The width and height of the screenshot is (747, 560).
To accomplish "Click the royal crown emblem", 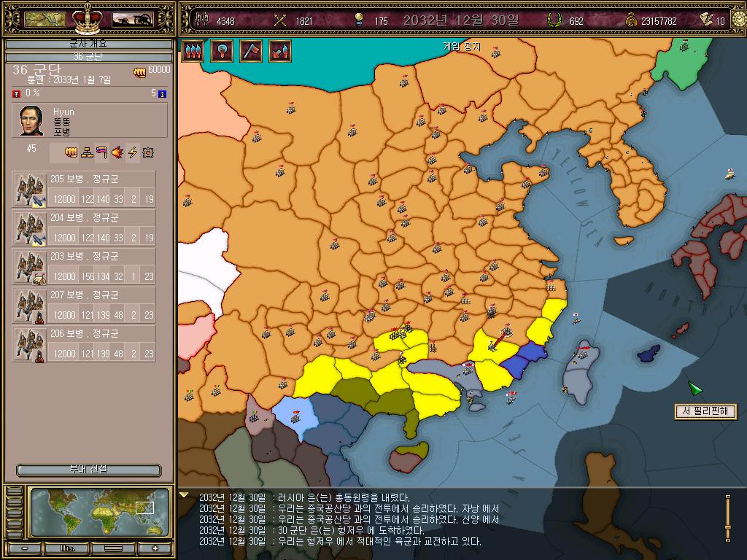I will pos(88,18).
